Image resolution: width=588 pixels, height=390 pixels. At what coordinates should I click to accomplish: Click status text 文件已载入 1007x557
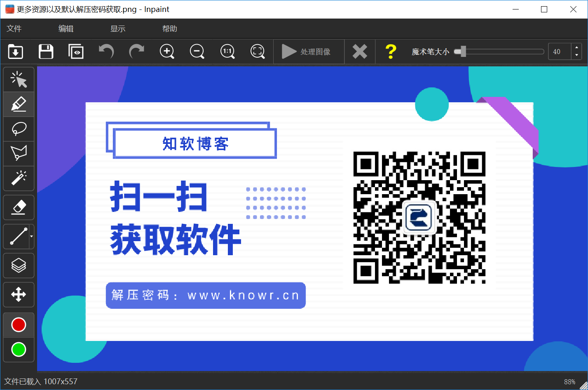(41, 382)
